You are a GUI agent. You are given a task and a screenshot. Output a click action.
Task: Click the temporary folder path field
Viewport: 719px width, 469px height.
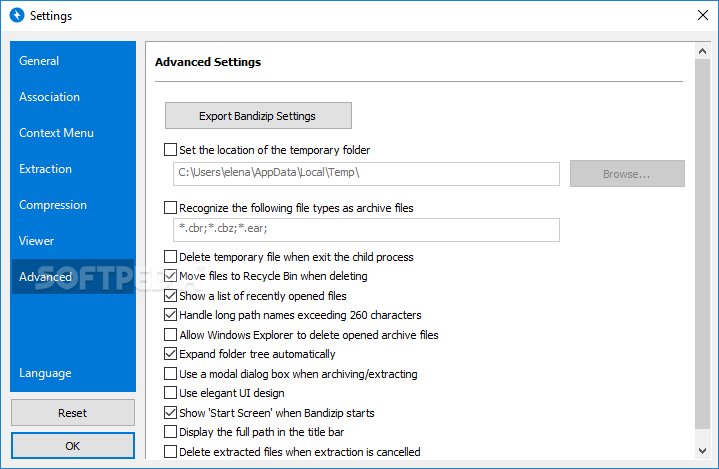pos(366,174)
